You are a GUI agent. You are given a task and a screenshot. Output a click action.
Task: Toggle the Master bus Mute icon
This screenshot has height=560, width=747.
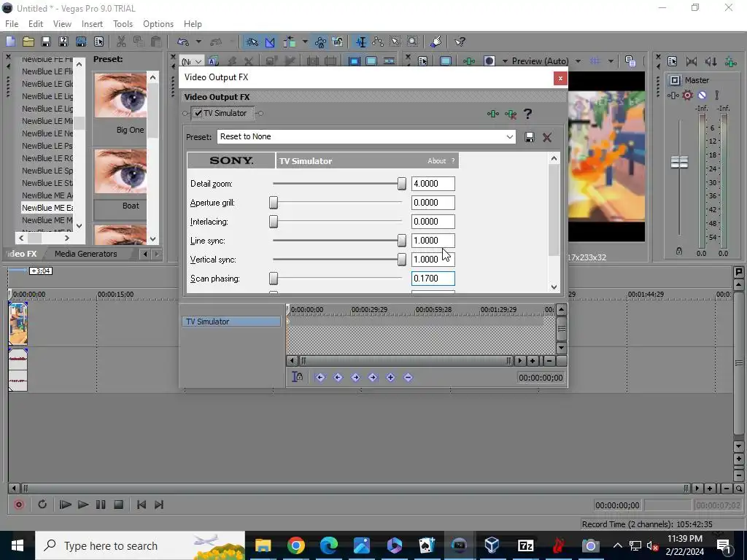[702, 96]
